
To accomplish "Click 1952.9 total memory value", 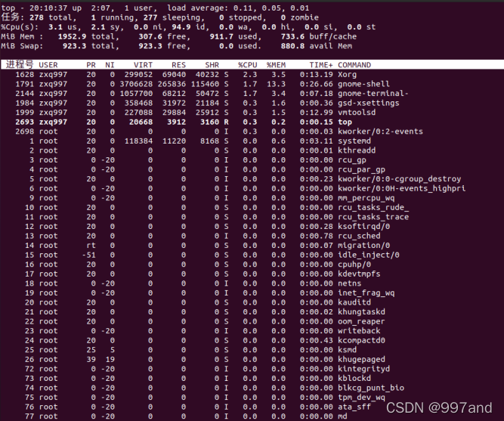I will [x=72, y=37].
